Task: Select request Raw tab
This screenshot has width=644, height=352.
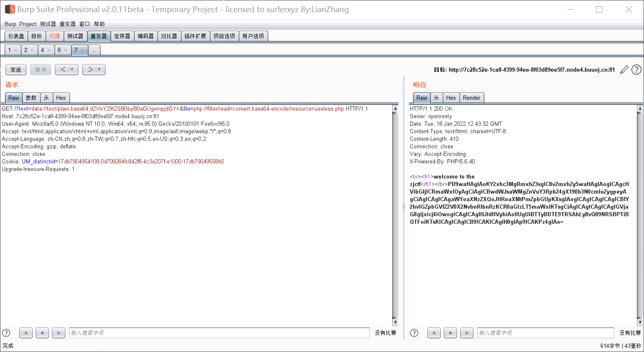Action: click(14, 98)
